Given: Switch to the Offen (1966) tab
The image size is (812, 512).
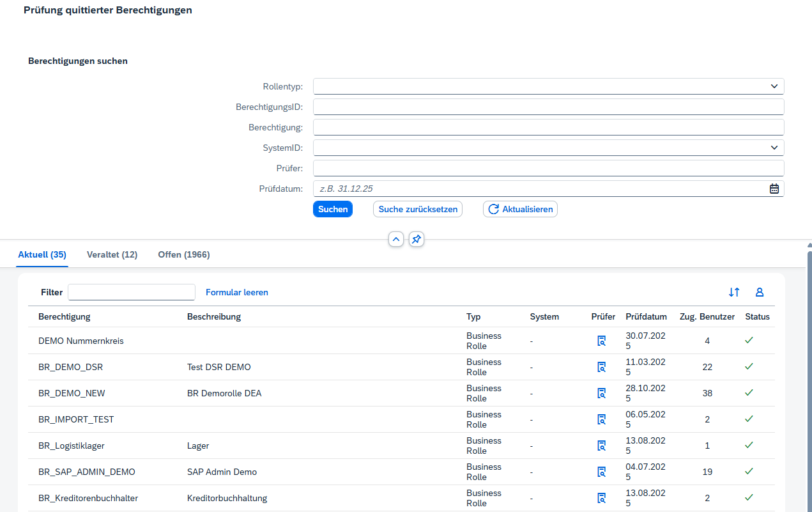Looking at the screenshot, I should click(x=184, y=254).
